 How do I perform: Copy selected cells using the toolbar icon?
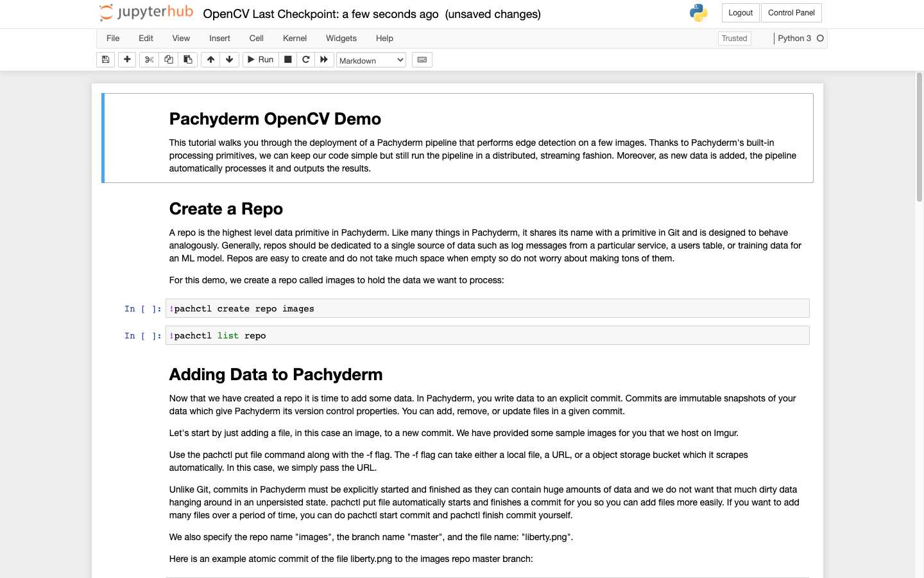(169, 60)
